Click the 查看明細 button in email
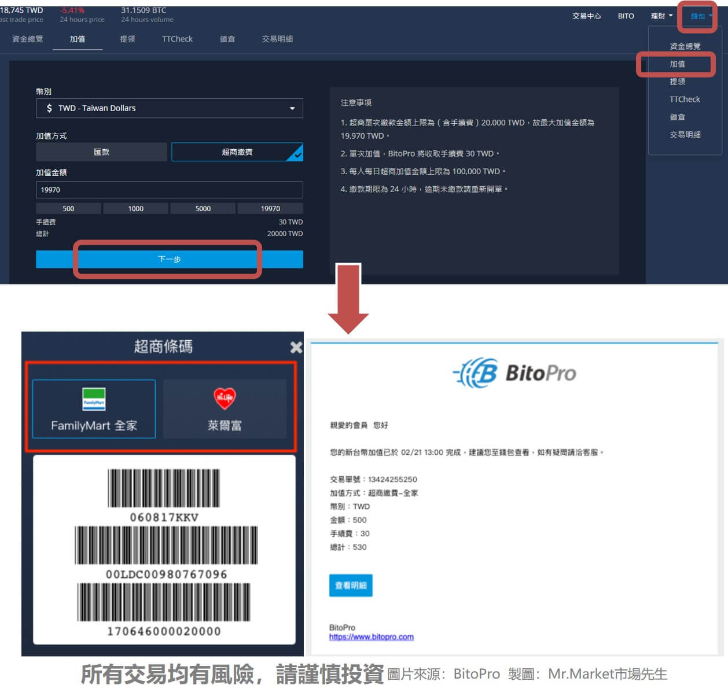 [351, 585]
